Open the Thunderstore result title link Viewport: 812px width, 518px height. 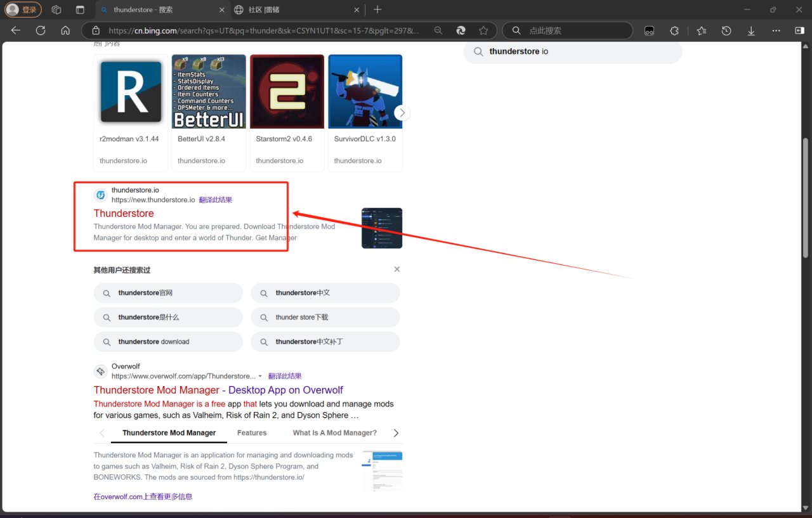tap(124, 213)
